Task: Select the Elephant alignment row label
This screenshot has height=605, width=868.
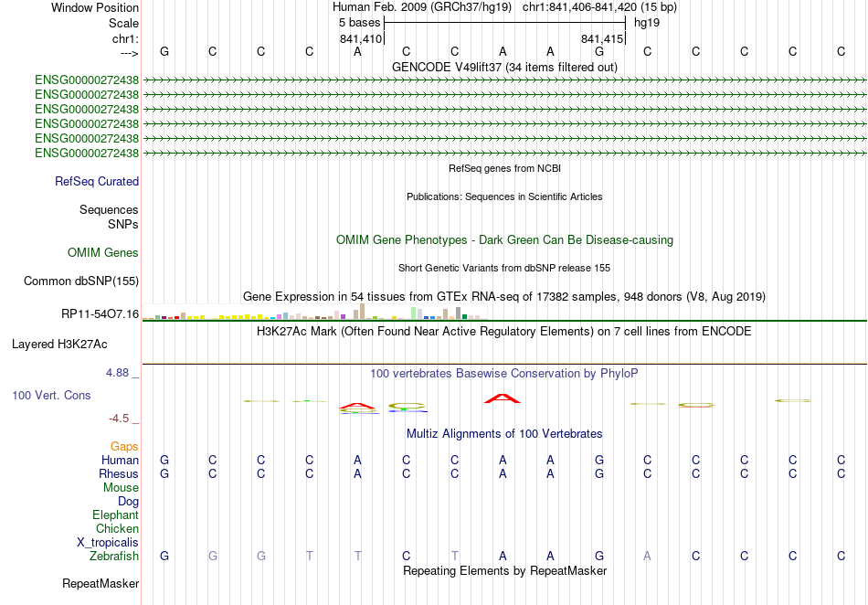Action: pos(116,515)
